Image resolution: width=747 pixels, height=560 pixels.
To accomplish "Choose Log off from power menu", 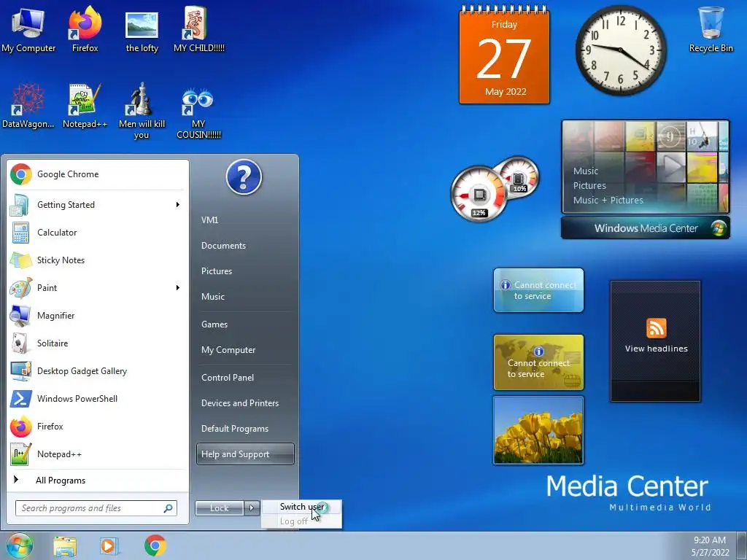I will pyautogui.click(x=301, y=521).
